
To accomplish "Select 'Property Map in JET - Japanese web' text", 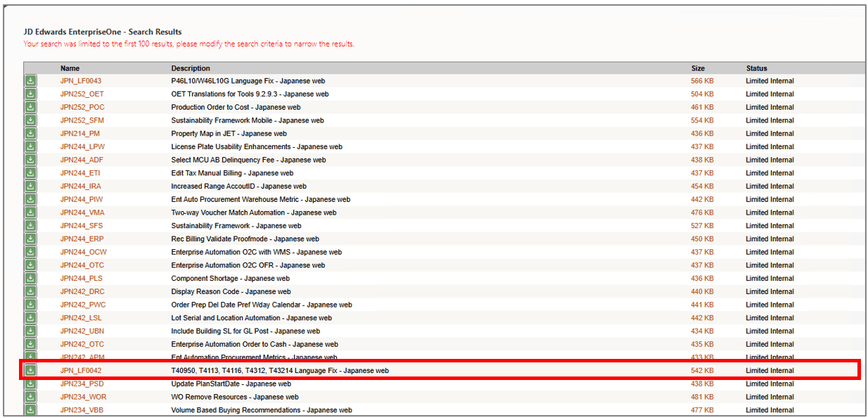I will point(229,134).
